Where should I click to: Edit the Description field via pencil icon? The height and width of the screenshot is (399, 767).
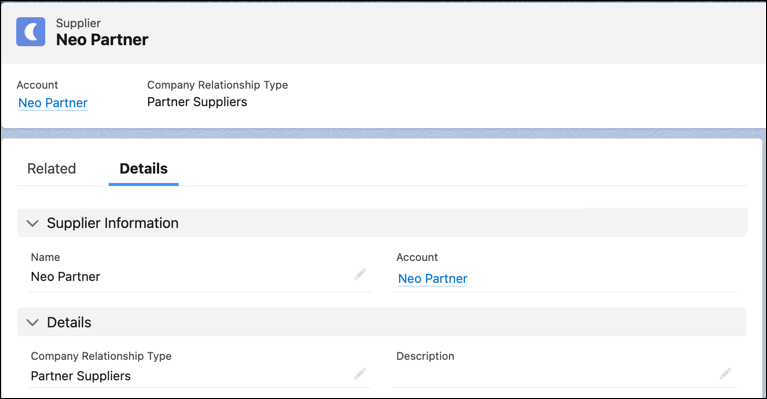pos(725,374)
